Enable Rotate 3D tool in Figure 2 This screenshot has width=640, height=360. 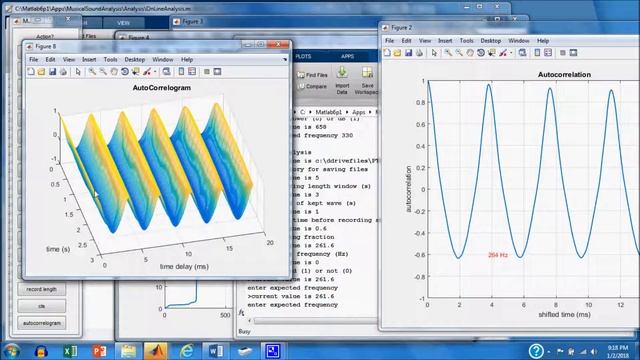(x=481, y=53)
